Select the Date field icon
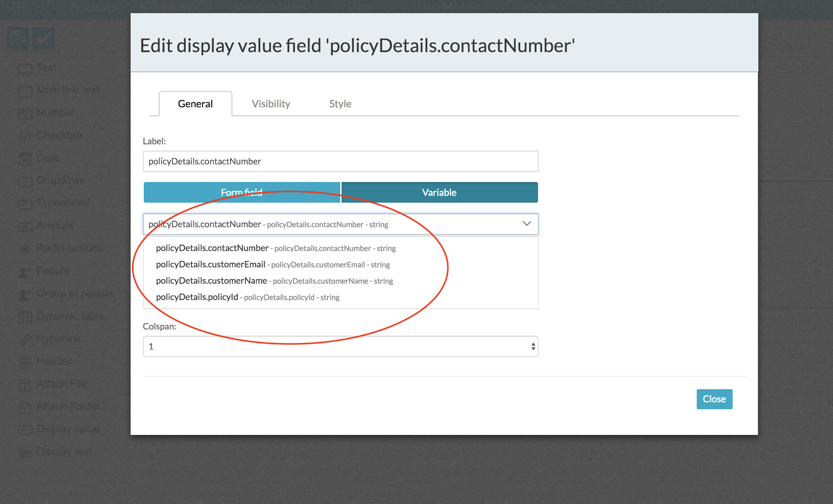833x504 pixels. point(25,159)
